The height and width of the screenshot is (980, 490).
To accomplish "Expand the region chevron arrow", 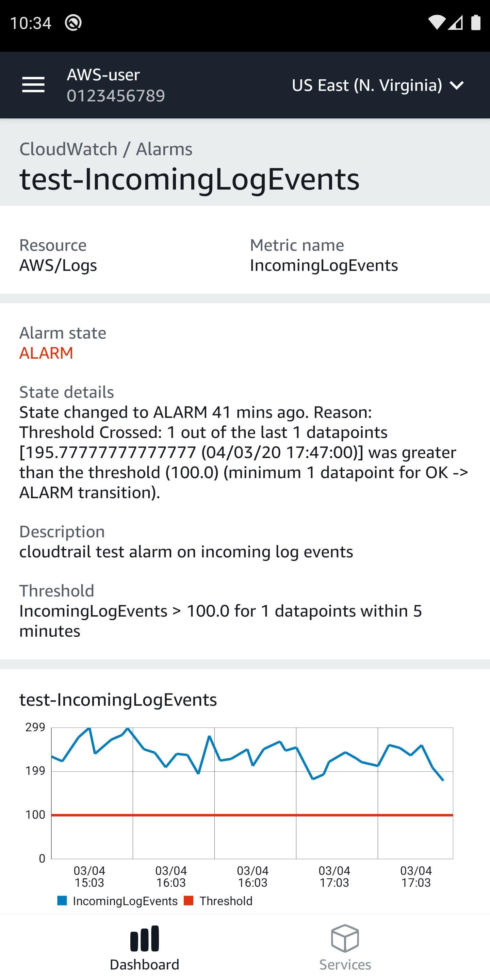I will [x=457, y=85].
